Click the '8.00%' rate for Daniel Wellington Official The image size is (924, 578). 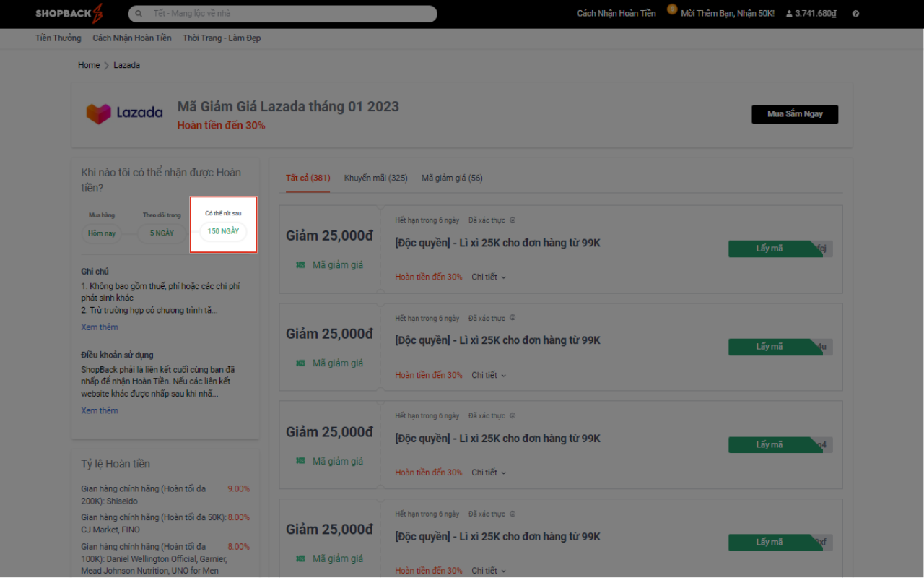(239, 547)
